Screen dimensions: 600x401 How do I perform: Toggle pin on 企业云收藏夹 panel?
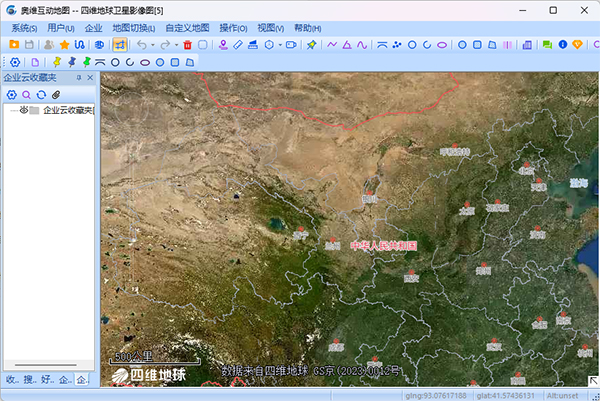tap(78, 77)
